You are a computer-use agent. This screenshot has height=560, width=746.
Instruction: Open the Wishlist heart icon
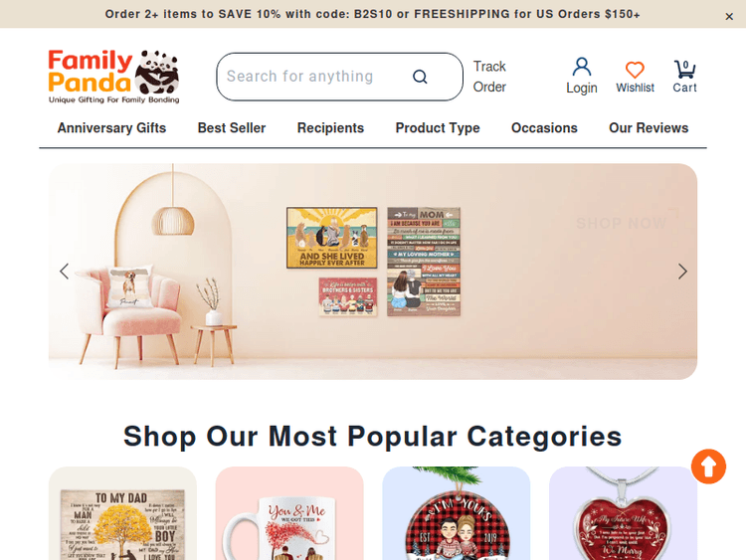point(635,70)
